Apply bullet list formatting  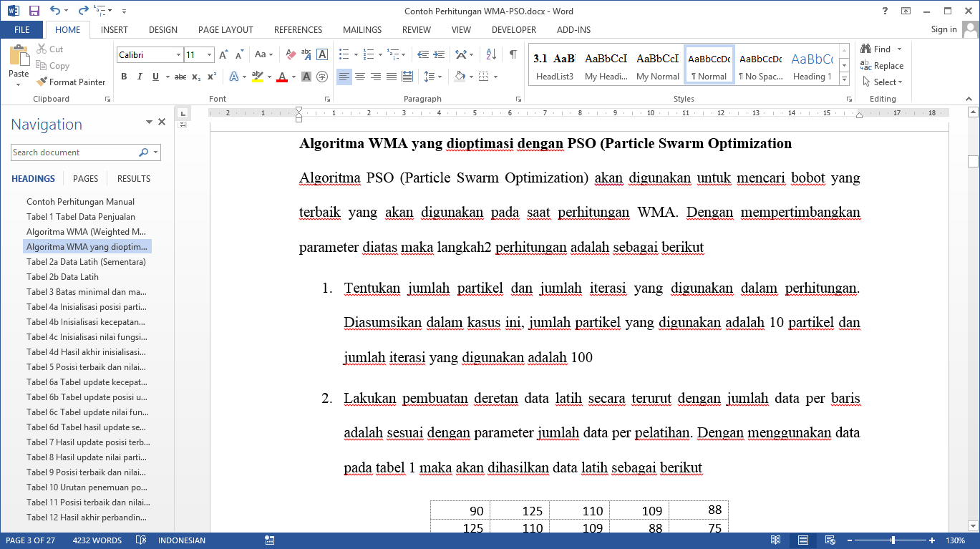[344, 54]
